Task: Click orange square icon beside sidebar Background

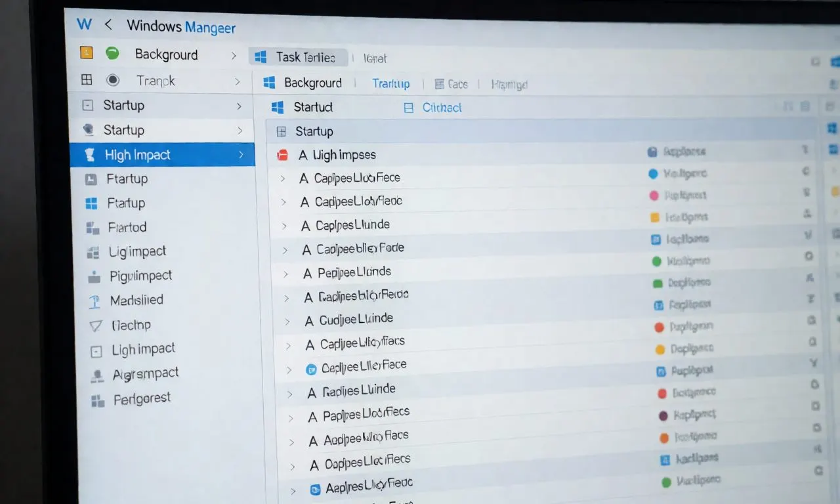Action: click(86, 53)
